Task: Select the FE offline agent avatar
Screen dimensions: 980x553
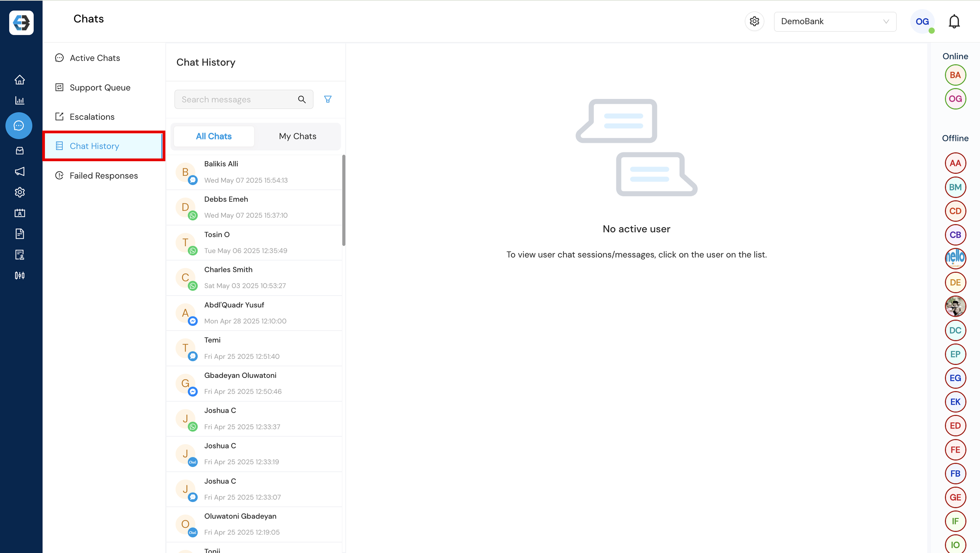Action: [955, 450]
